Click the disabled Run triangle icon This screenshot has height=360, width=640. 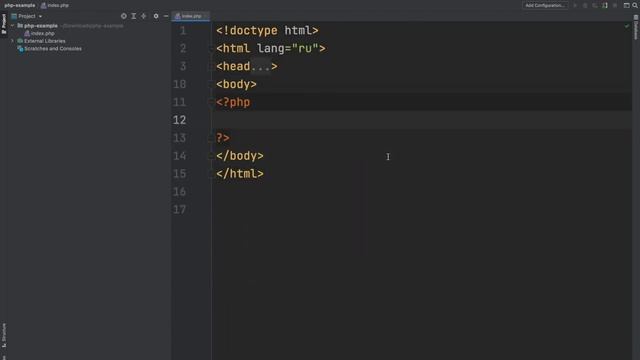575,5
